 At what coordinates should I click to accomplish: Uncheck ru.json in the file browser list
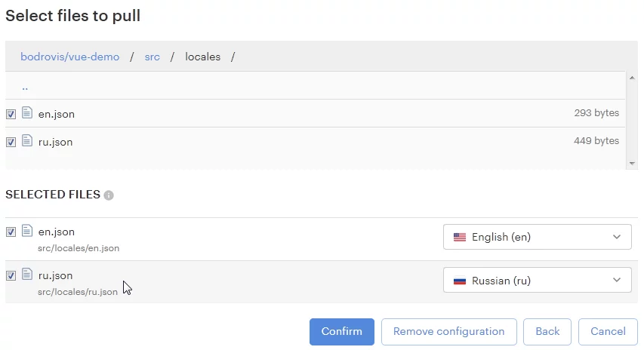coord(11,142)
